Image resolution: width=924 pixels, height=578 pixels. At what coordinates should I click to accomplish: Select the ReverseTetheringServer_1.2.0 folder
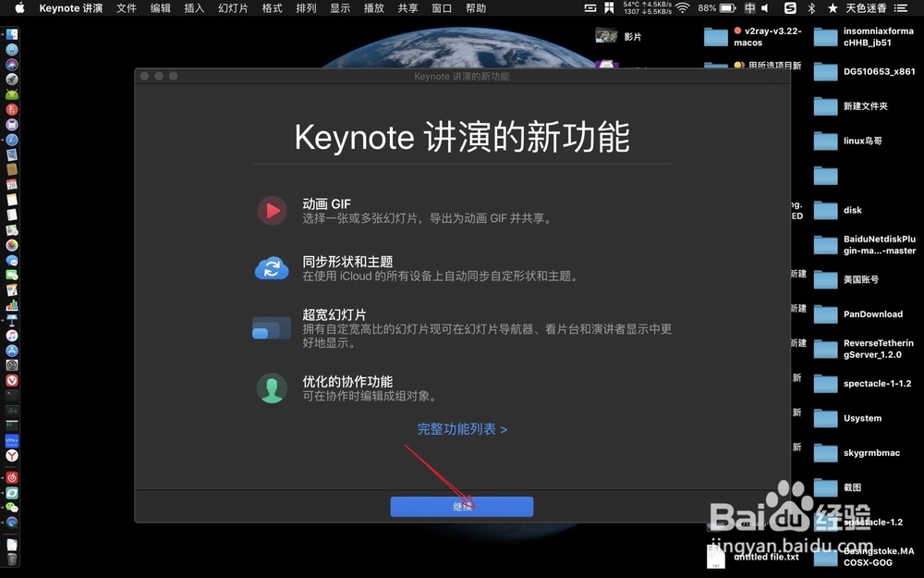(864, 349)
